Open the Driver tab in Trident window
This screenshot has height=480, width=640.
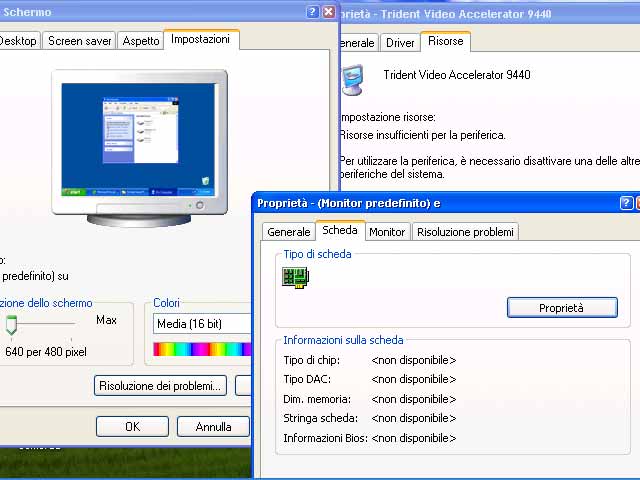tap(400, 42)
